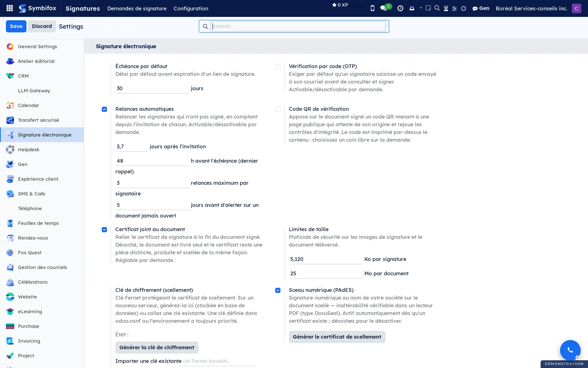Edit Ko par signature limit field
588x368 pixels.
click(x=326, y=259)
